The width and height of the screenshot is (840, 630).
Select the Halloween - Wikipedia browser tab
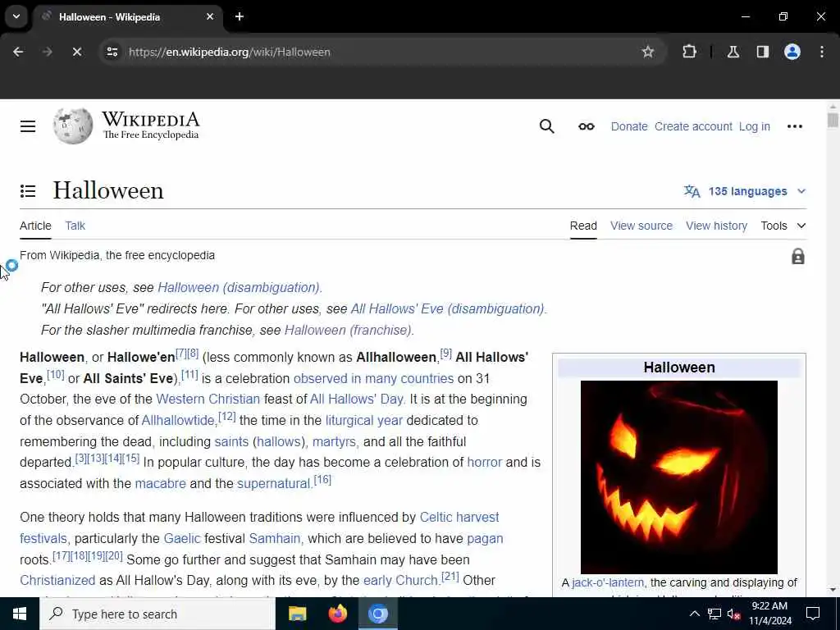pyautogui.click(x=129, y=16)
